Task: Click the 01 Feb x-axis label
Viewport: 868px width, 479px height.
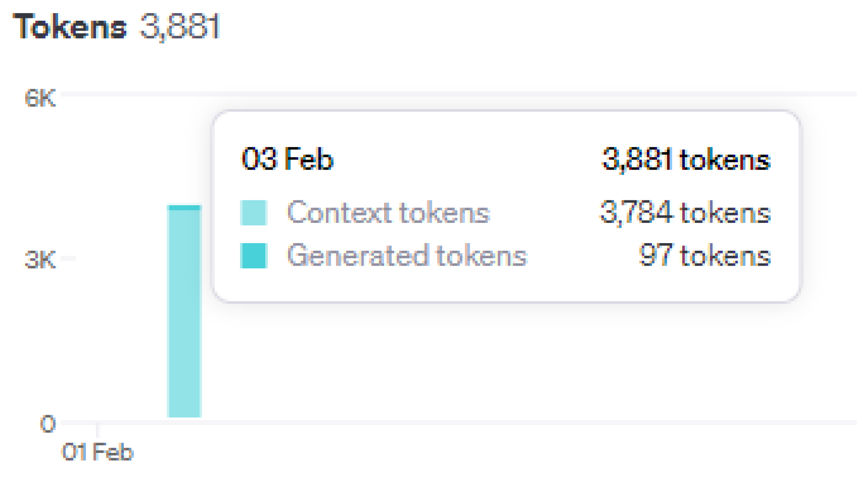Action: pos(98,452)
